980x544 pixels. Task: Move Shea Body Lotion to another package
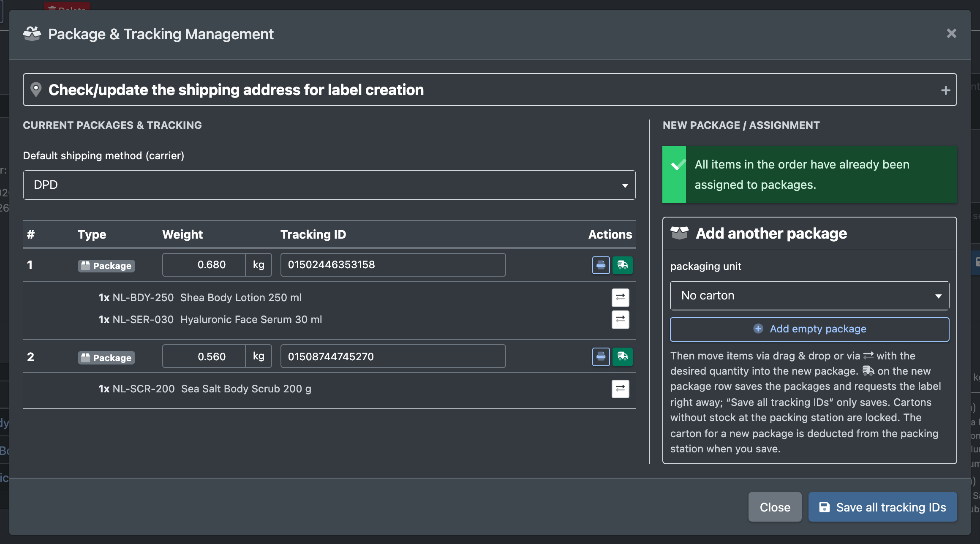coord(620,297)
